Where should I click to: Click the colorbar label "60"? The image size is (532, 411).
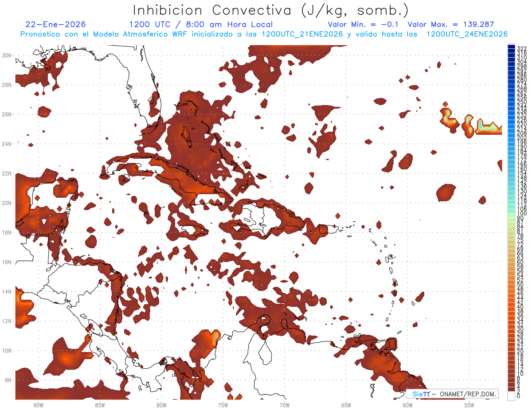[x=520, y=262]
